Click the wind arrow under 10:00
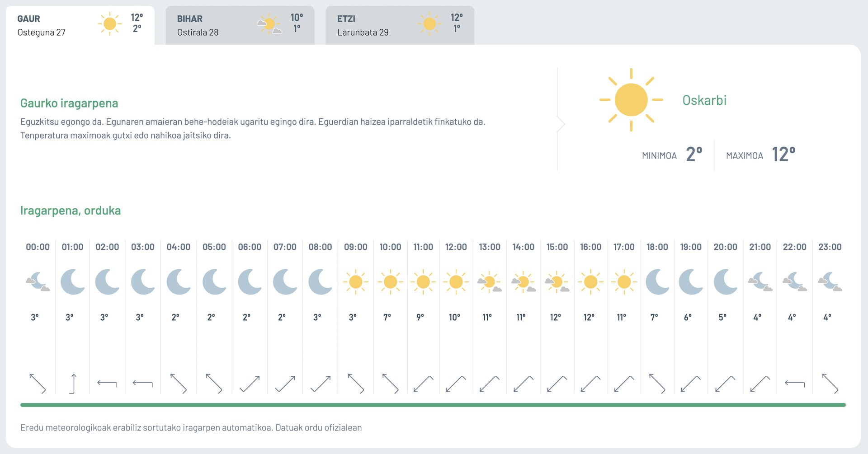This screenshot has height=454, width=868. coord(390,384)
